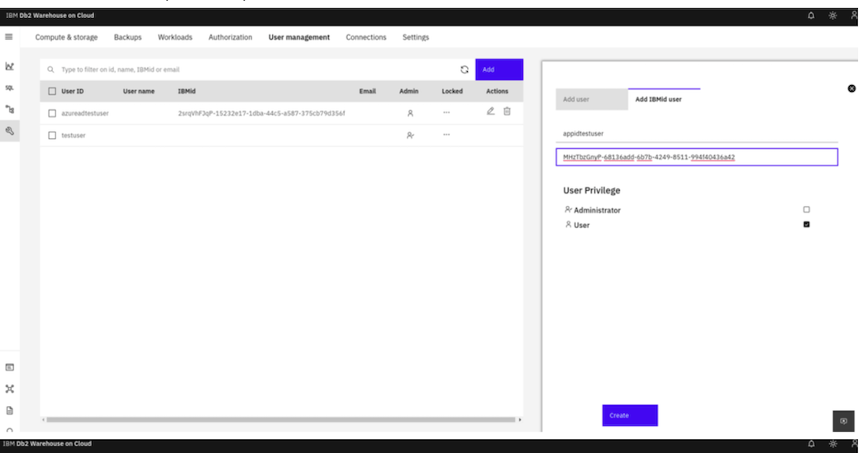868x453 pixels.
Task: Click the user role icon for azureadtestuser
Action: coord(410,113)
